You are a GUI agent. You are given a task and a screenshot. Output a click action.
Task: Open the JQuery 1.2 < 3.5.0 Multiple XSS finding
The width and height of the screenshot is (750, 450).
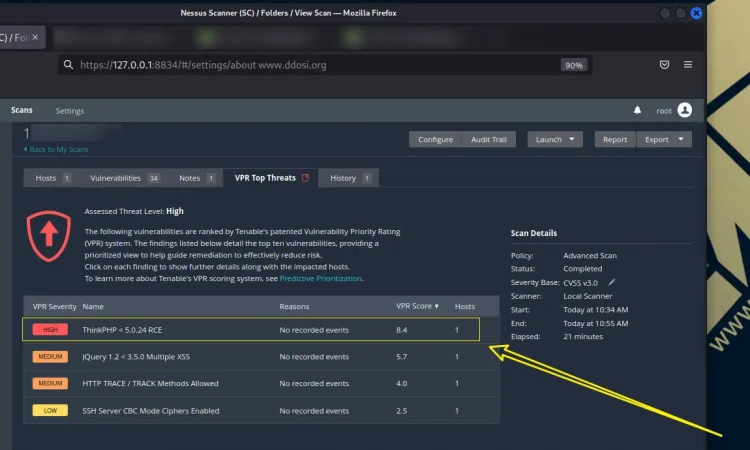[261, 357]
